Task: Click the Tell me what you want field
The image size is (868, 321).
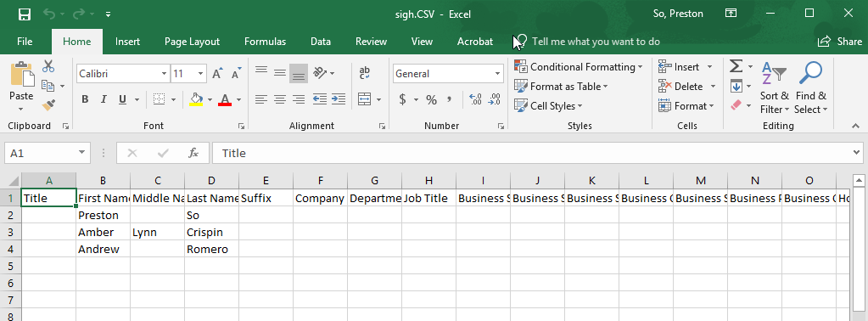Action: 596,42
